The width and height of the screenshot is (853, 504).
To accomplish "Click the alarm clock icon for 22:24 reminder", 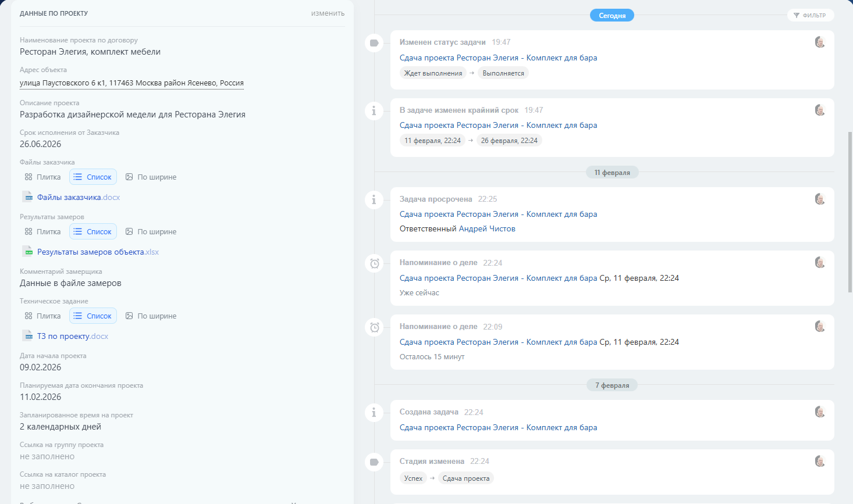I will 374,263.
